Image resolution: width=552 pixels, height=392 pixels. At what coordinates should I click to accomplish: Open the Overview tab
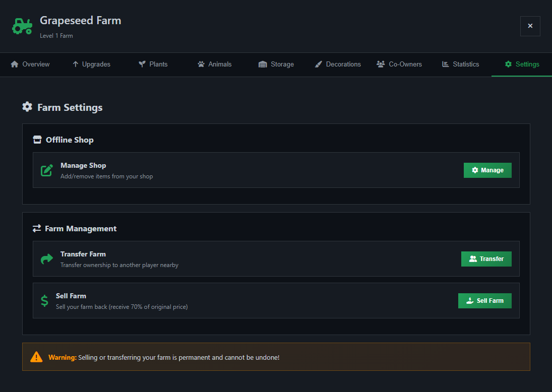click(x=30, y=64)
